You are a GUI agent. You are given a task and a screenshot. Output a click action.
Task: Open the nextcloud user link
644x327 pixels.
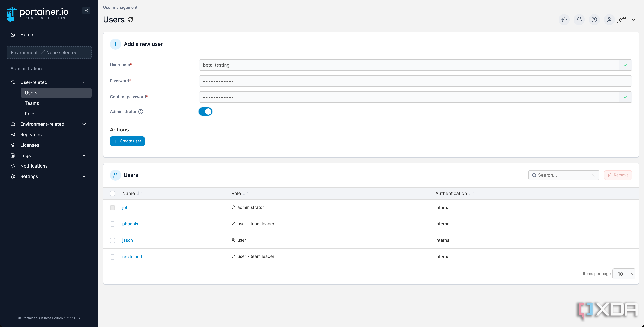click(x=132, y=257)
